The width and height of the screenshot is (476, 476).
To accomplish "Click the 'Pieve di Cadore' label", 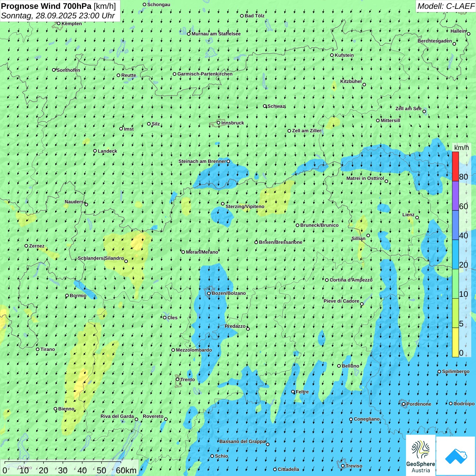I will click(x=341, y=301).
